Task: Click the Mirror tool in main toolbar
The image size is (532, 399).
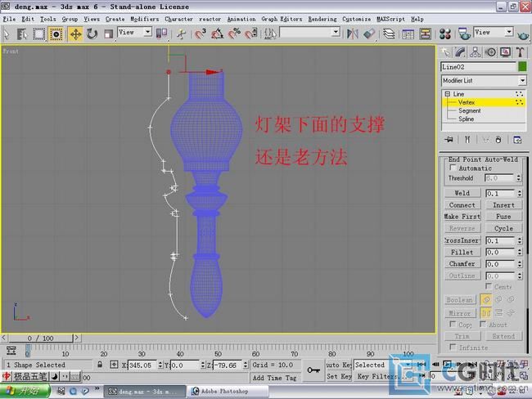Action: point(353,34)
